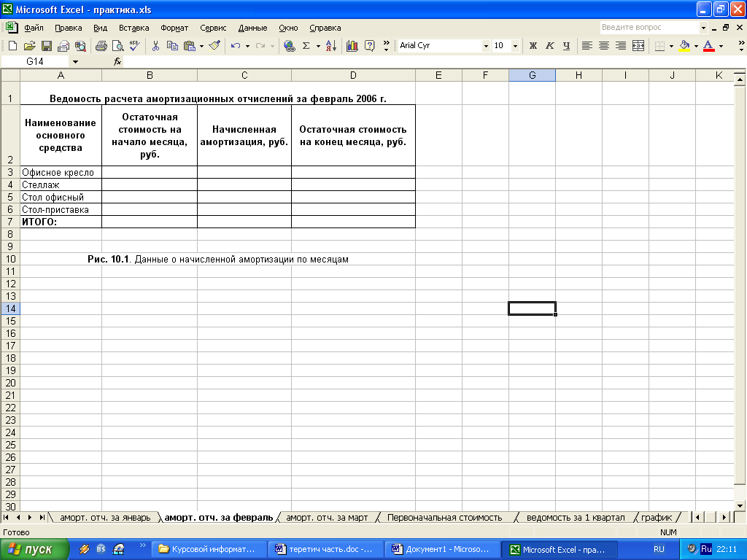Open the Правка menu

tap(68, 28)
